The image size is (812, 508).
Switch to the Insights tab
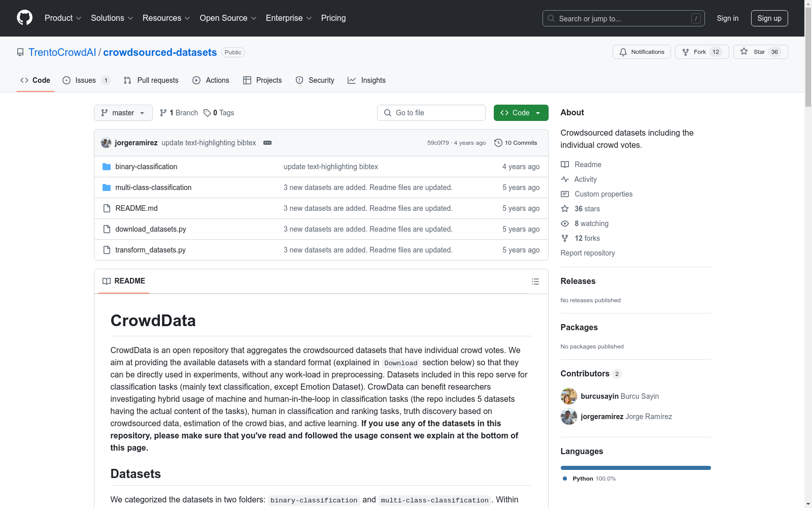[366, 80]
